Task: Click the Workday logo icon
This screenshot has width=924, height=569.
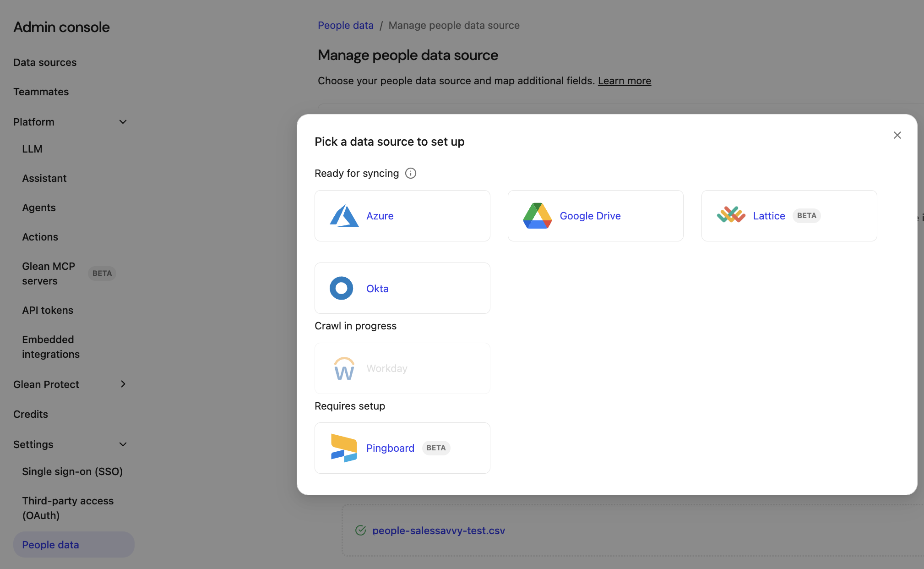Action: point(344,369)
